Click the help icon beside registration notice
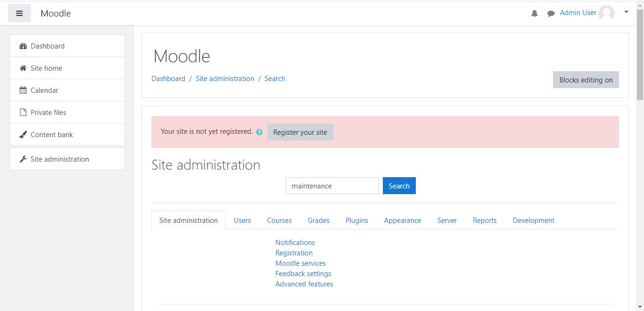The width and height of the screenshot is (644, 311). pyautogui.click(x=259, y=132)
